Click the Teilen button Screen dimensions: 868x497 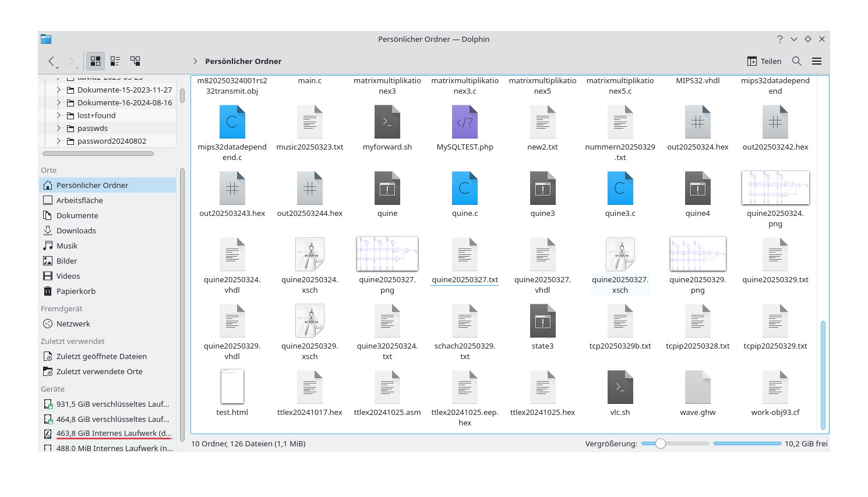tap(764, 61)
